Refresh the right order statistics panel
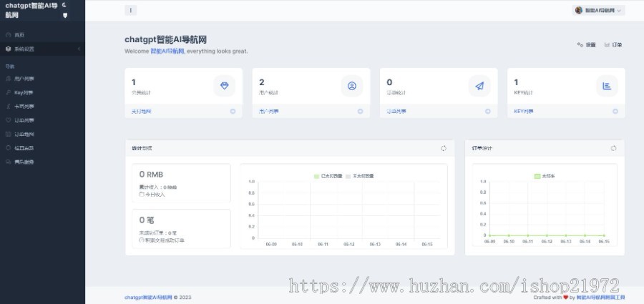This screenshot has width=644, height=304. pyautogui.click(x=614, y=148)
